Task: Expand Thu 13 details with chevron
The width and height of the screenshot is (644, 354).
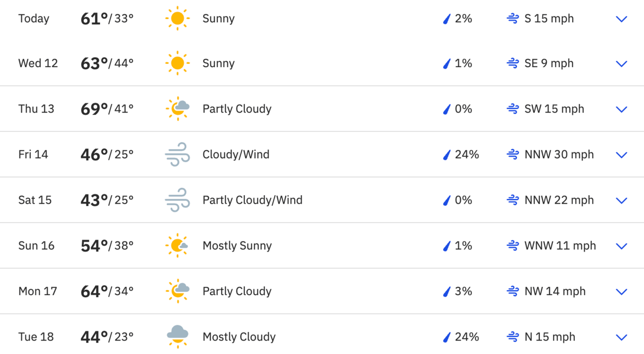Action: coord(621,110)
